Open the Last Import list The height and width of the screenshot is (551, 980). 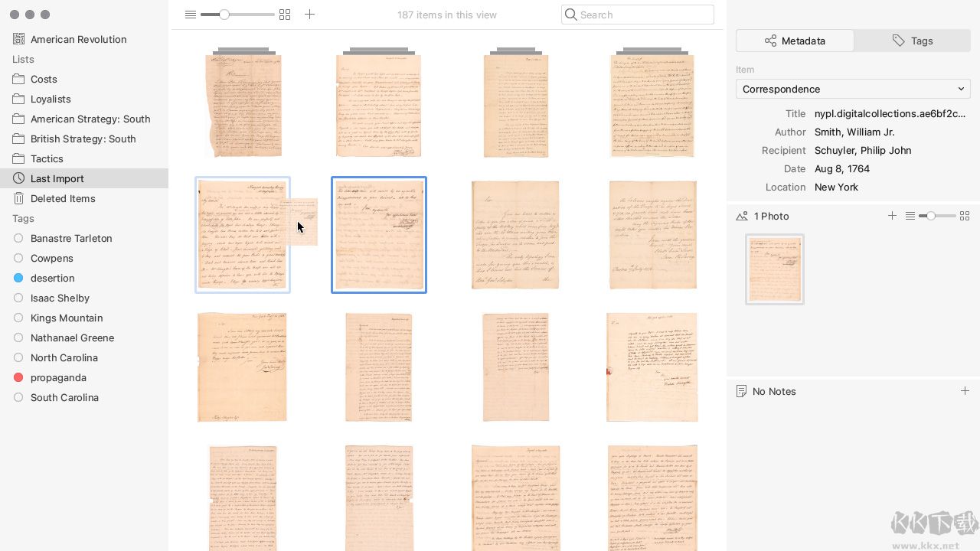coord(57,178)
